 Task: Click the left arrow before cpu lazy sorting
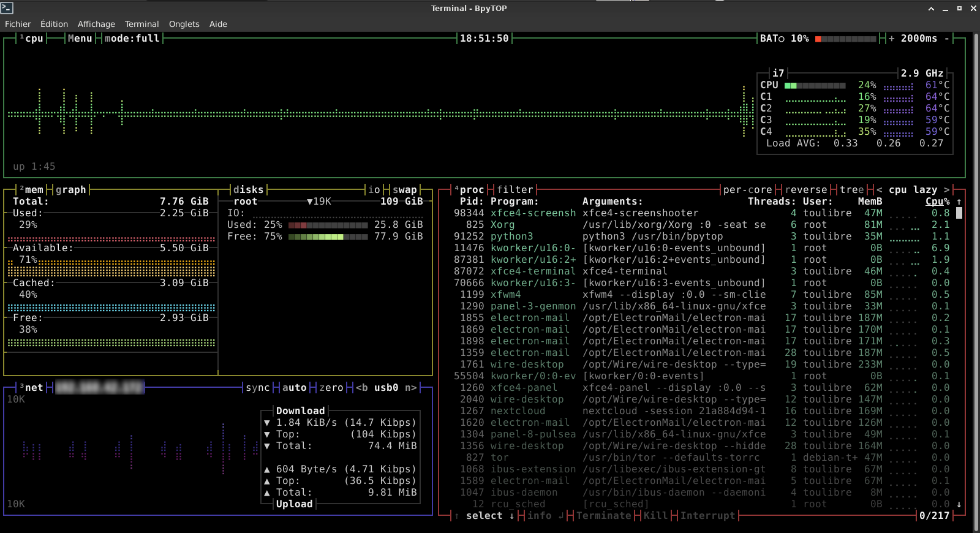pyautogui.click(x=880, y=190)
